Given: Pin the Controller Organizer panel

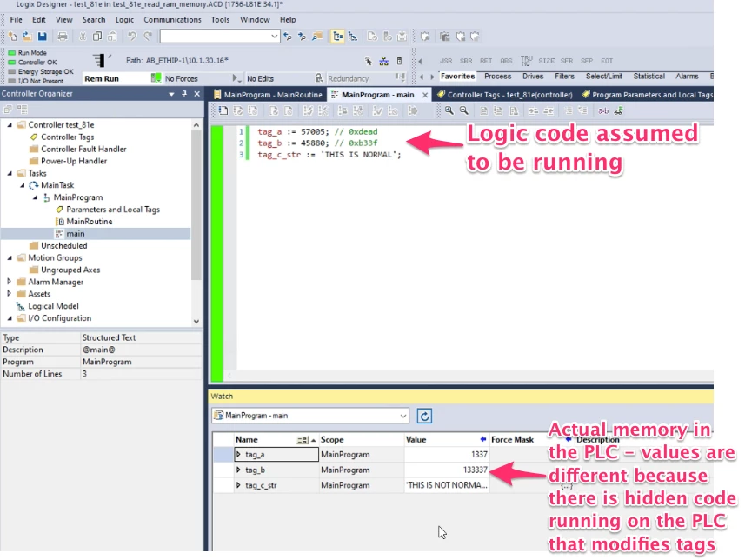Looking at the screenshot, I should (184, 94).
